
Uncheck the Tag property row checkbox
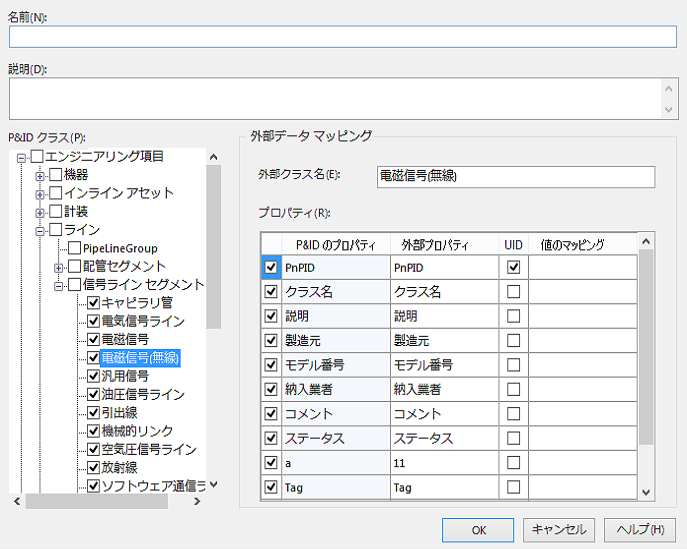pos(270,487)
